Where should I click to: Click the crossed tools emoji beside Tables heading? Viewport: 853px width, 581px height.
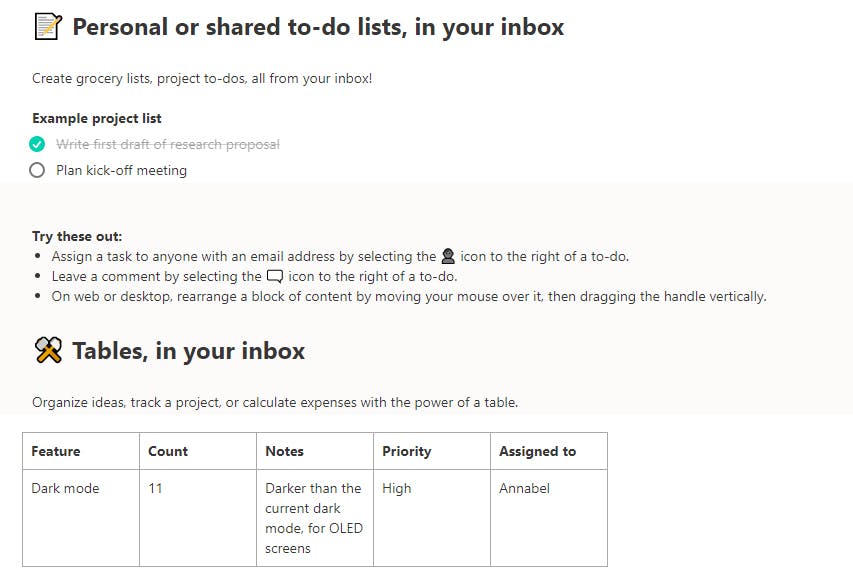pyautogui.click(x=48, y=350)
